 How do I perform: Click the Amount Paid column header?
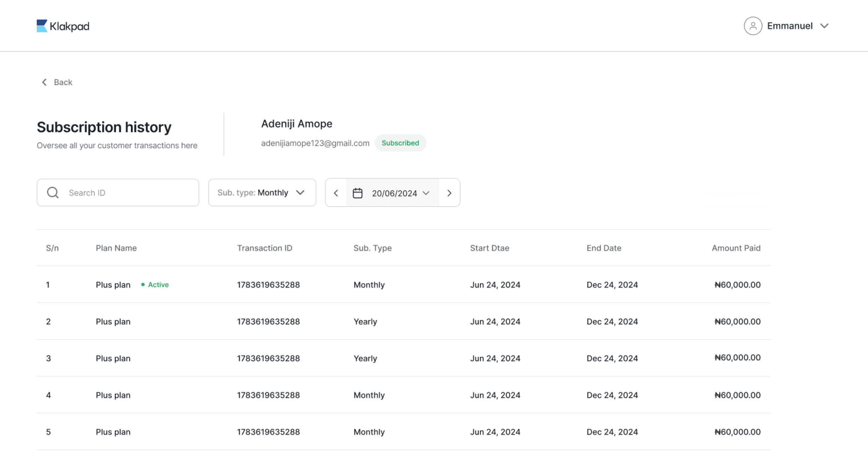pos(736,248)
